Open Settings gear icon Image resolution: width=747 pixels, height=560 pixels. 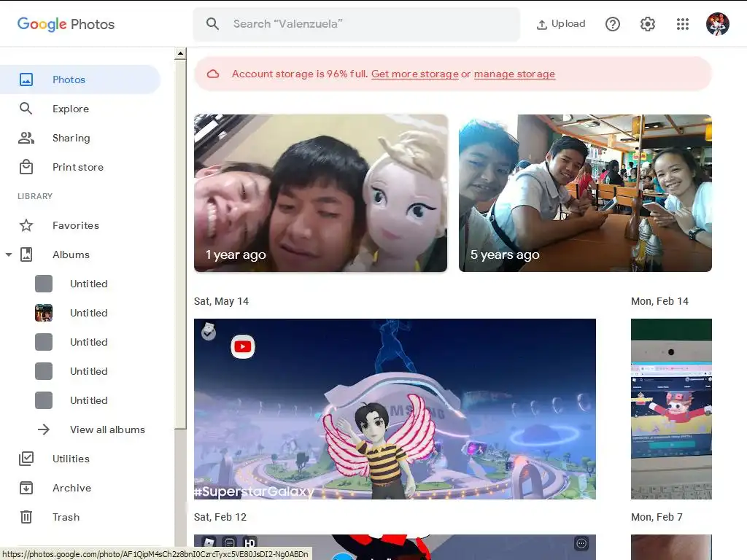(x=648, y=24)
